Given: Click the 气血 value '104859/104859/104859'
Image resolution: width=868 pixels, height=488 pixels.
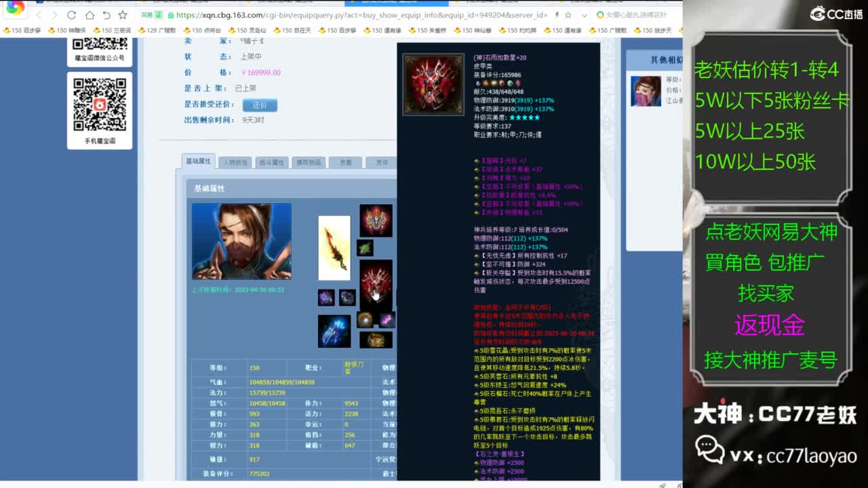Looking at the screenshot, I should point(282,382).
